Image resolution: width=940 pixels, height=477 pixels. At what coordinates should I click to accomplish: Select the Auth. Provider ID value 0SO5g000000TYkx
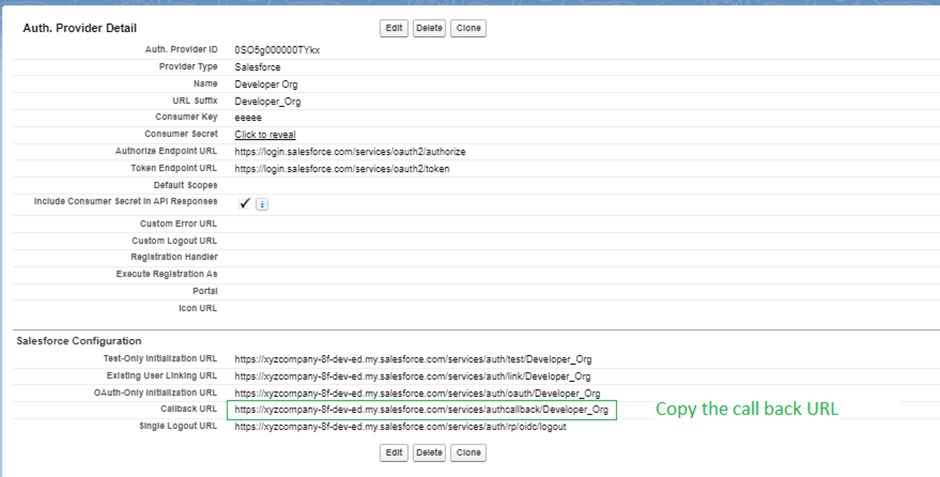coord(277,50)
